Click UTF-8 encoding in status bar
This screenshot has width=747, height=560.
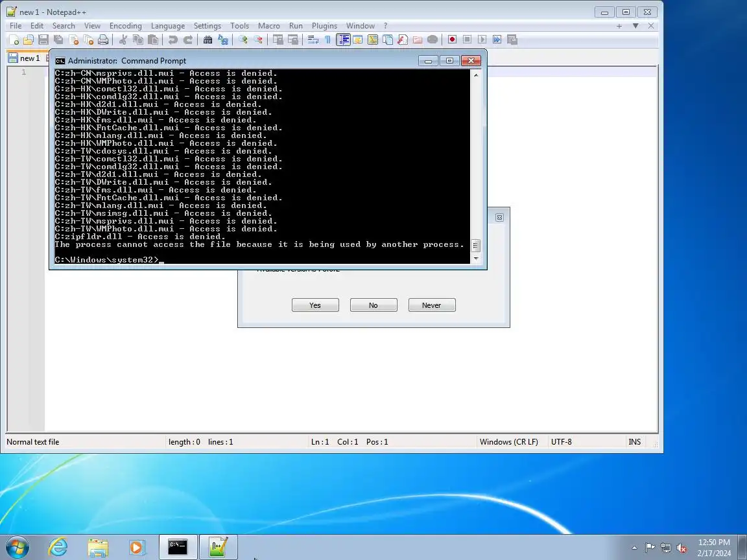click(561, 442)
